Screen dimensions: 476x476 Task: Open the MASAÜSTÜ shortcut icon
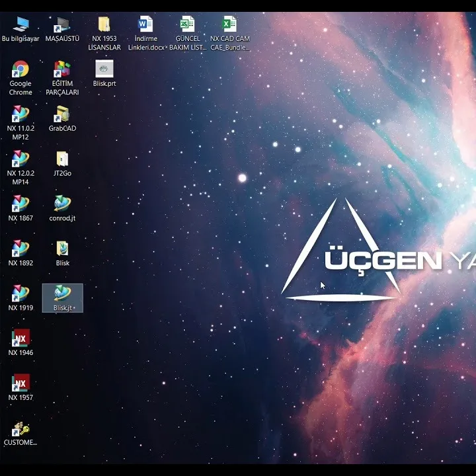pos(62,29)
